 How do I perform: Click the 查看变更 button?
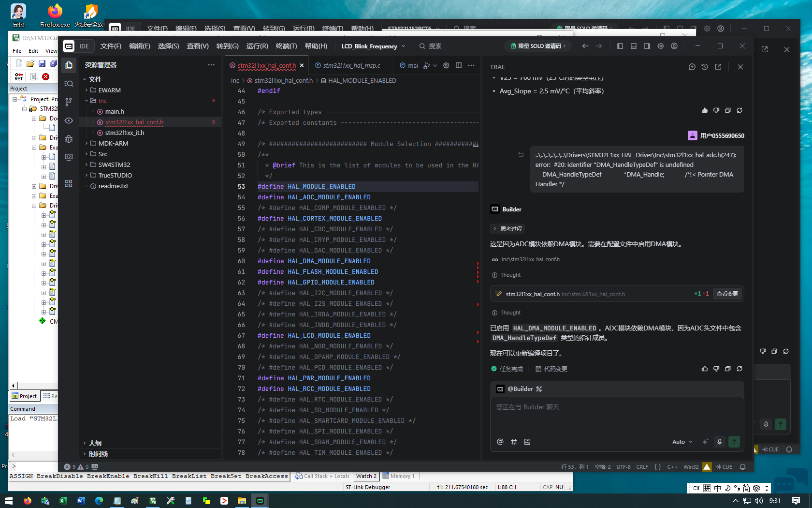click(727, 294)
